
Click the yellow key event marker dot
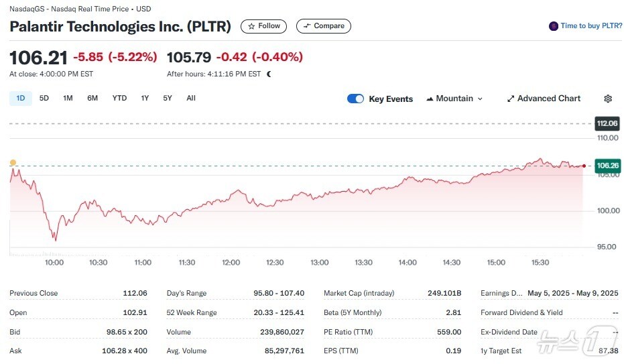[13, 163]
